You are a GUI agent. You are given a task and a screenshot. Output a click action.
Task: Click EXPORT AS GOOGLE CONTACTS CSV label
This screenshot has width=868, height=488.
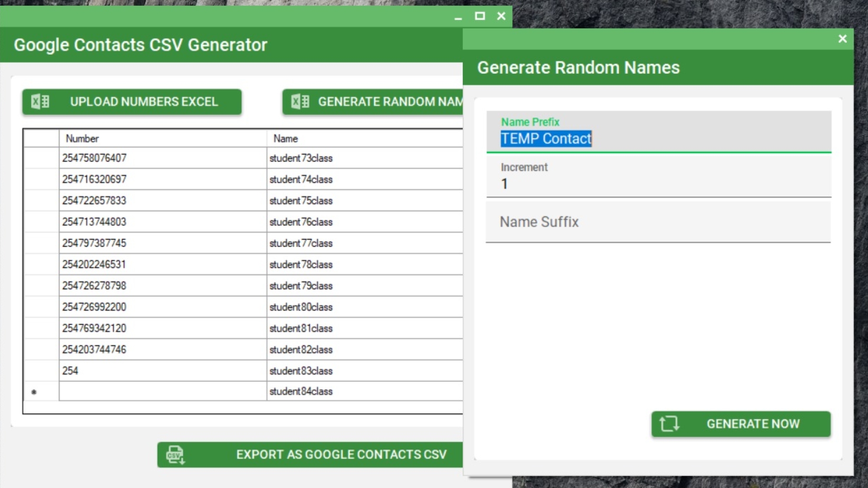pos(341,455)
